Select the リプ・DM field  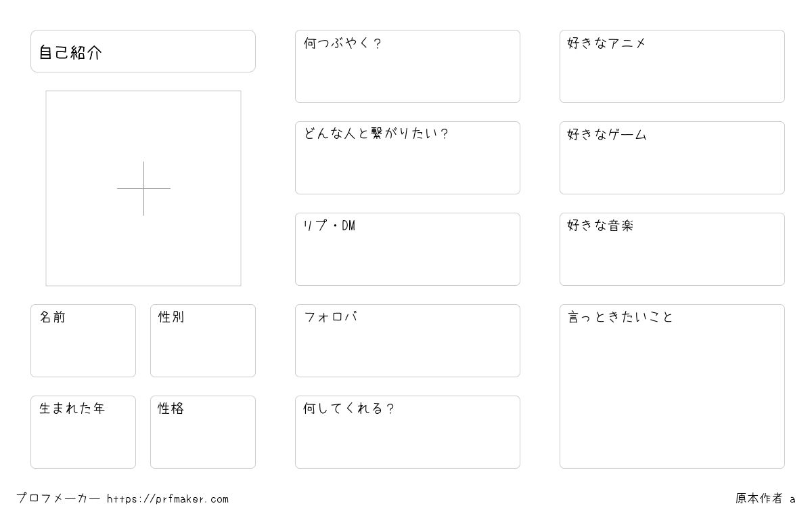[407, 249]
